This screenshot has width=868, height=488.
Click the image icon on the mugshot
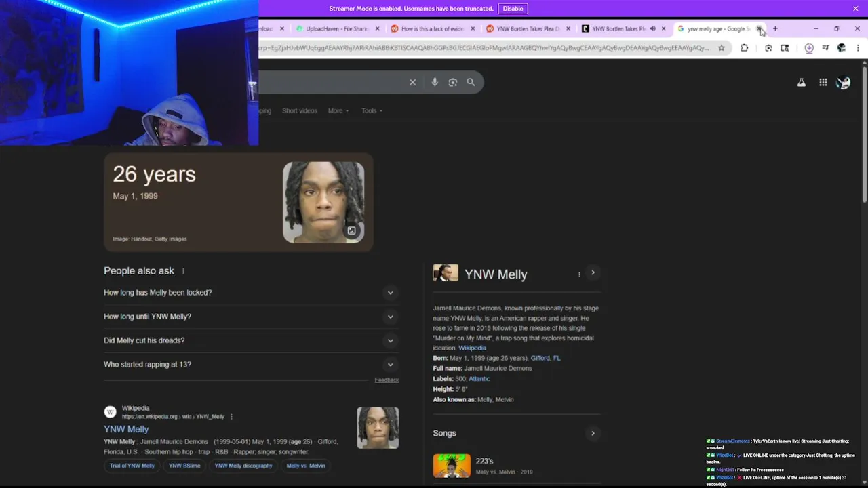pyautogui.click(x=351, y=230)
